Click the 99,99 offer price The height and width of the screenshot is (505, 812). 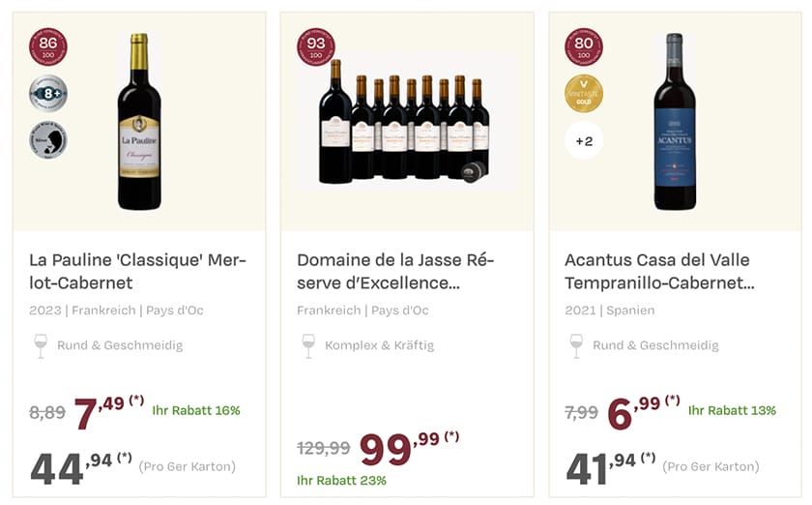pyautogui.click(x=398, y=450)
